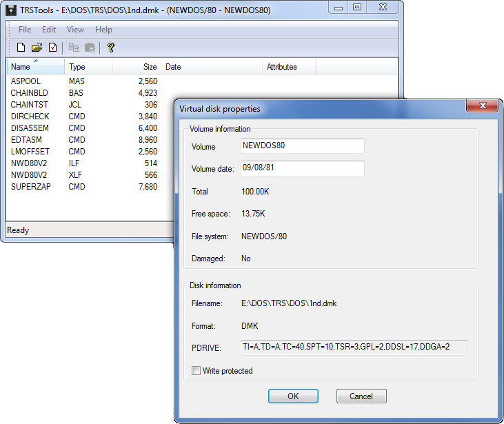504x424 pixels.
Task: Click the disk properties icon with red check
Action: [52, 48]
